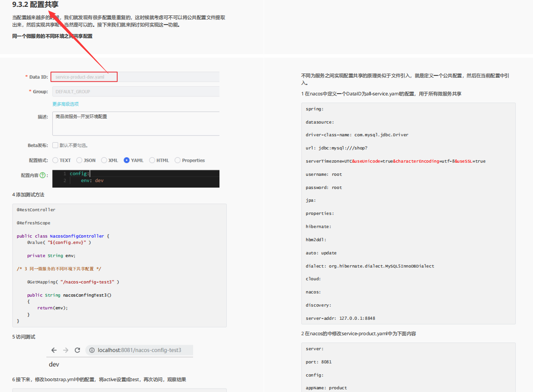533x392 pixels.
Task: Click the 'appName: product' line
Action: pos(326,388)
